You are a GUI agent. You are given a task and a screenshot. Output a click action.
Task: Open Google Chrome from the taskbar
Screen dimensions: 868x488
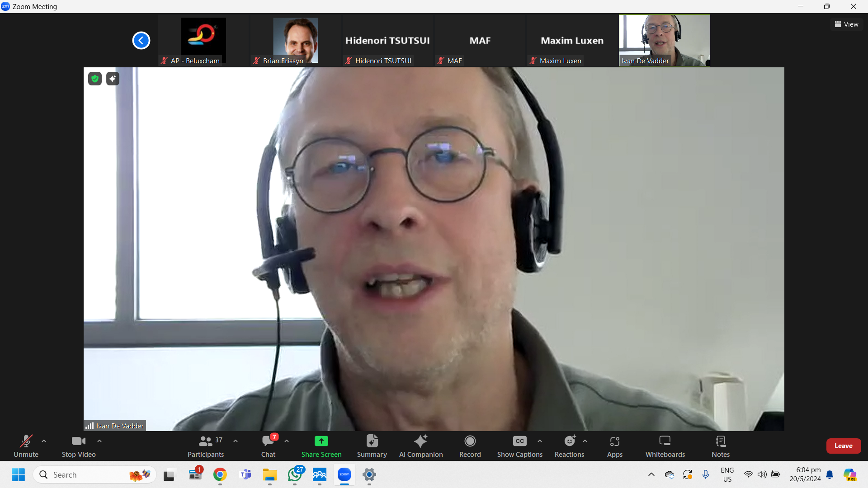tap(220, 474)
